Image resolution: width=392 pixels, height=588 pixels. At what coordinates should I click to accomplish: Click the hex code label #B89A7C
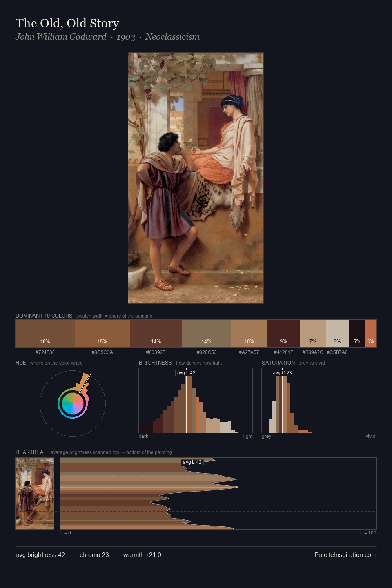[x=313, y=352]
